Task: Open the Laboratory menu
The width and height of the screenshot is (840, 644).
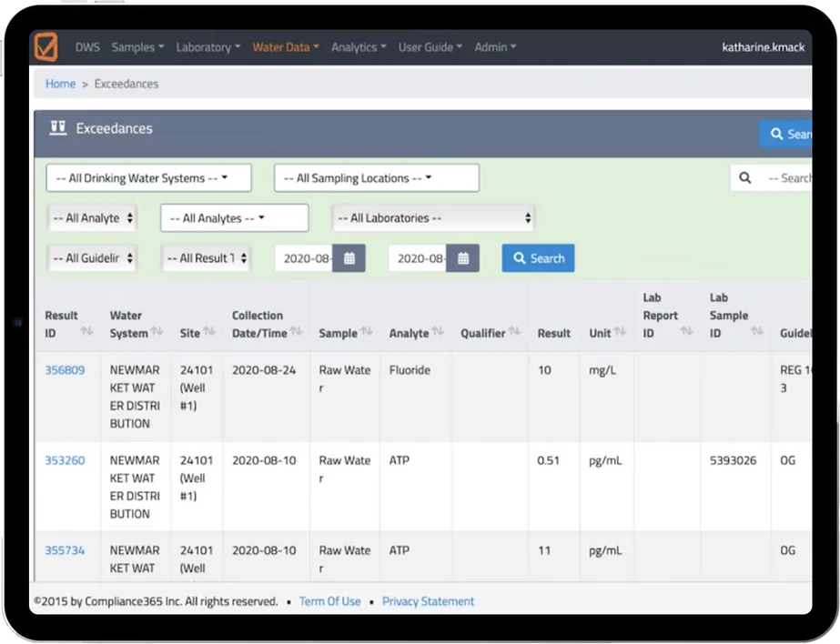Action: (x=208, y=47)
